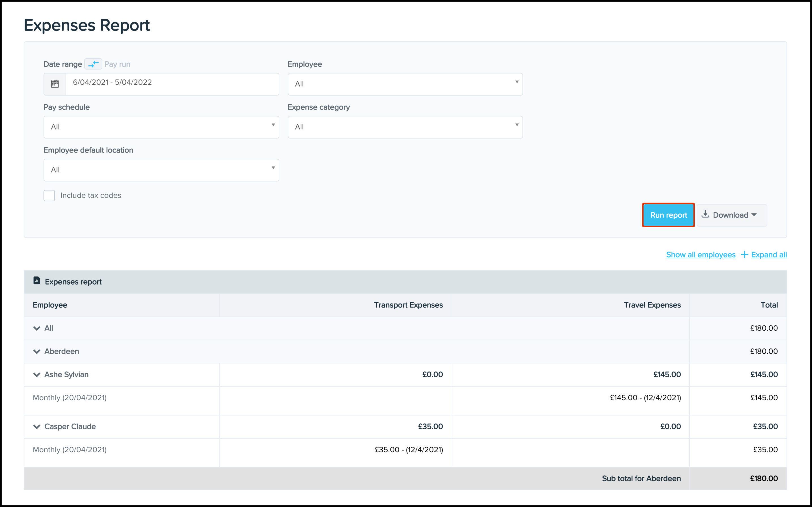Click the Show all employees link
Image resolution: width=812 pixels, height=507 pixels.
coord(700,255)
